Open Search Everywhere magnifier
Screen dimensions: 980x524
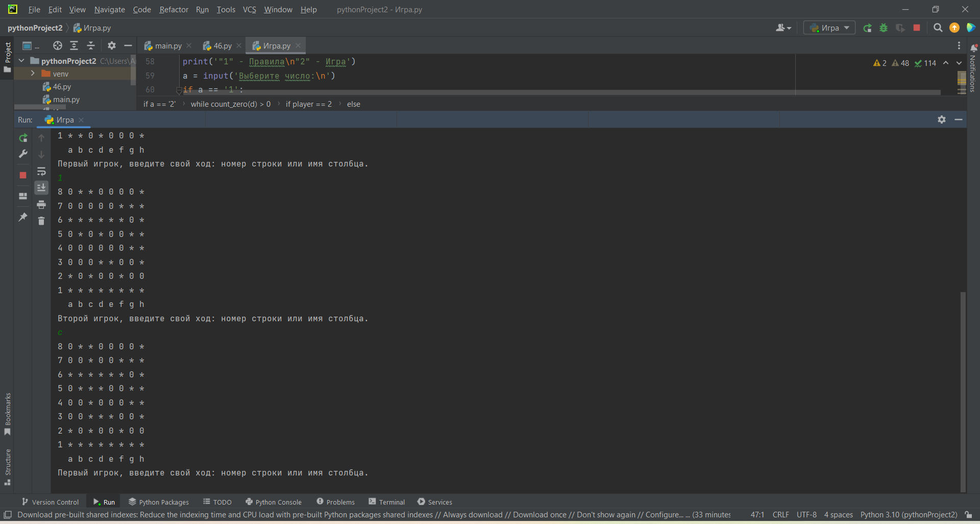[938, 28]
